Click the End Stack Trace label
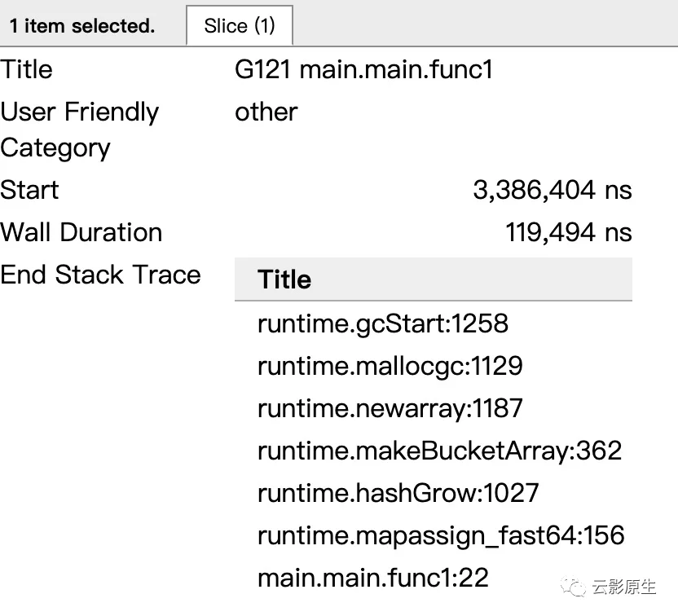Image resolution: width=678 pixels, height=616 pixels. click(100, 275)
